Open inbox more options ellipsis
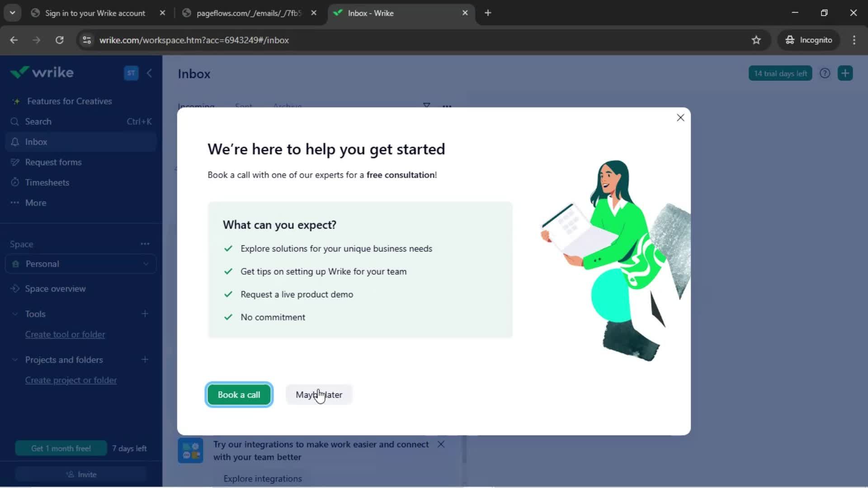This screenshot has width=868, height=488. click(x=447, y=107)
